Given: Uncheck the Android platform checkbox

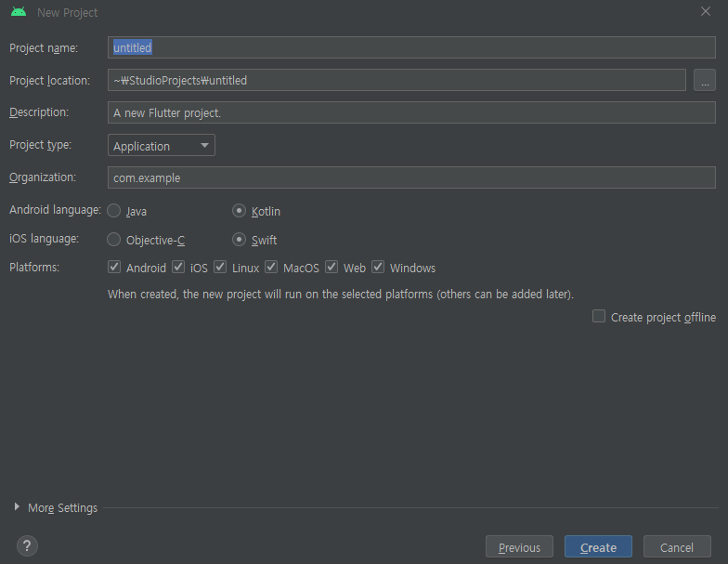Looking at the screenshot, I should click(x=114, y=268).
